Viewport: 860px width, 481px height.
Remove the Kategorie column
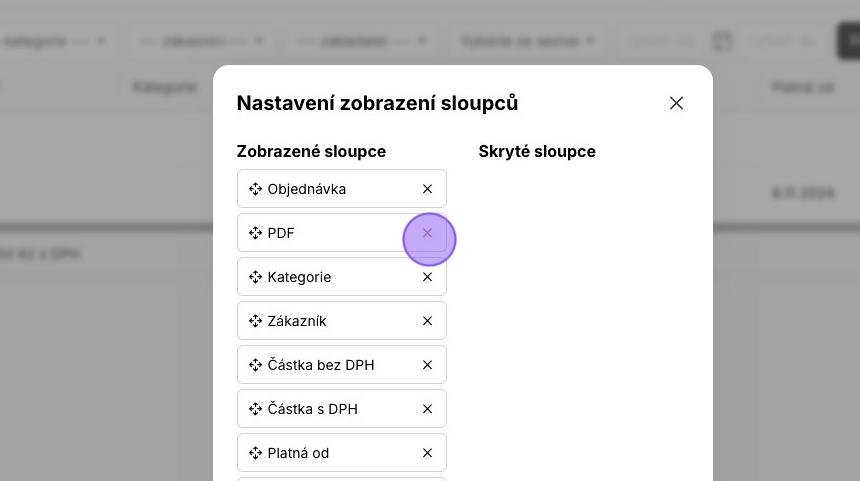(427, 277)
